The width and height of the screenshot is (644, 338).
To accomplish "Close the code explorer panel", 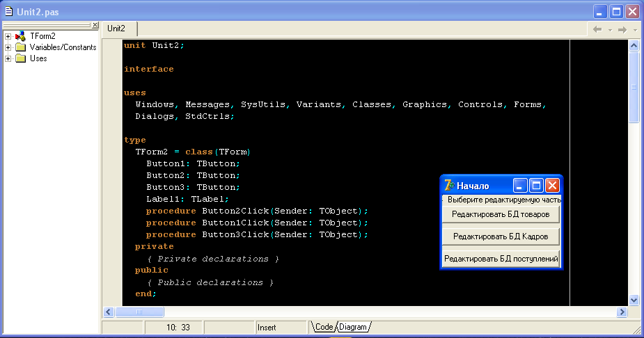I will pos(95,25).
